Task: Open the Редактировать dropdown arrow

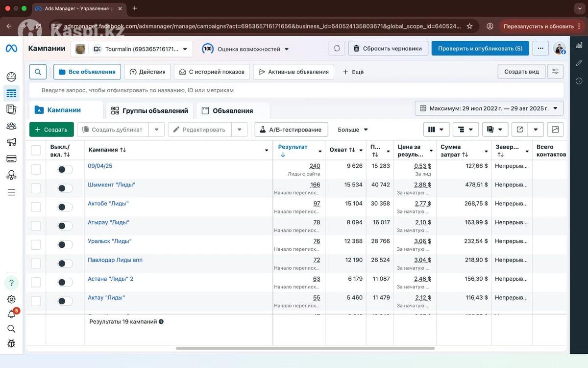Action: (x=239, y=130)
